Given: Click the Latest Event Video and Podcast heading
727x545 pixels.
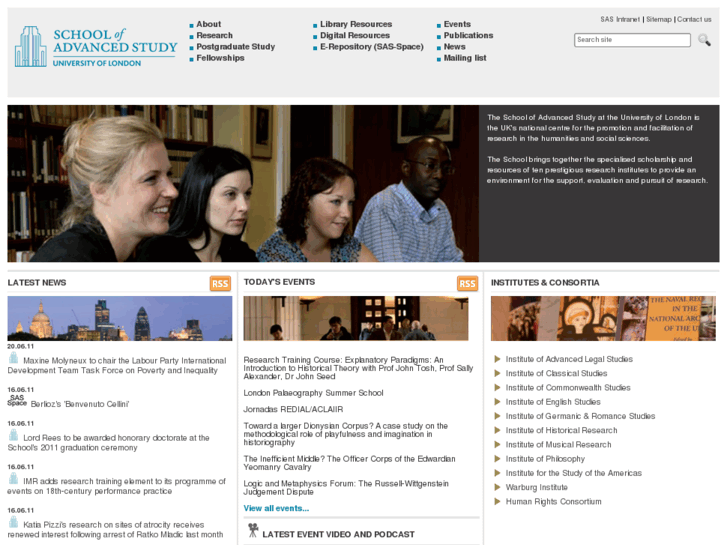Looking at the screenshot, I should click(338, 534).
